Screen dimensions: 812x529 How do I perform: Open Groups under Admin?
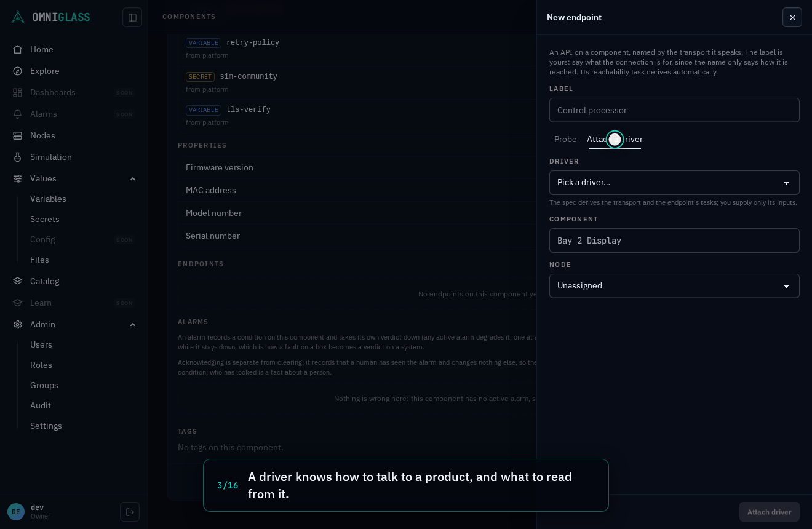pos(44,385)
